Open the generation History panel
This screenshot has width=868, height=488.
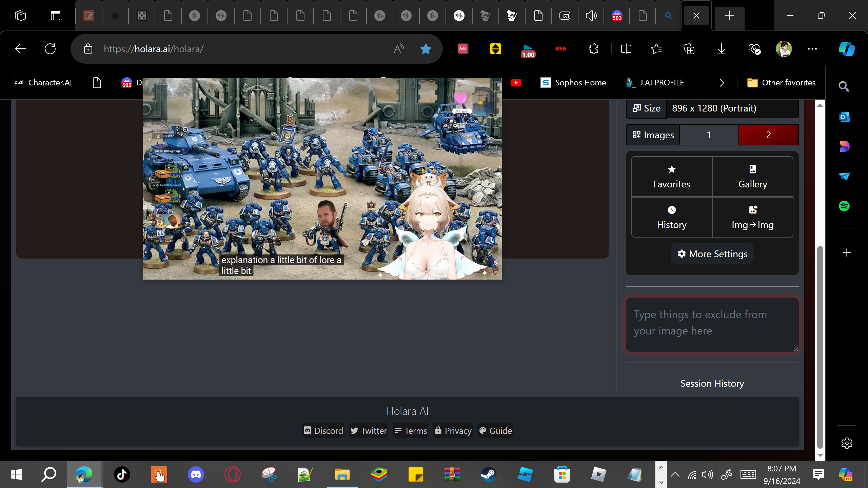point(671,217)
